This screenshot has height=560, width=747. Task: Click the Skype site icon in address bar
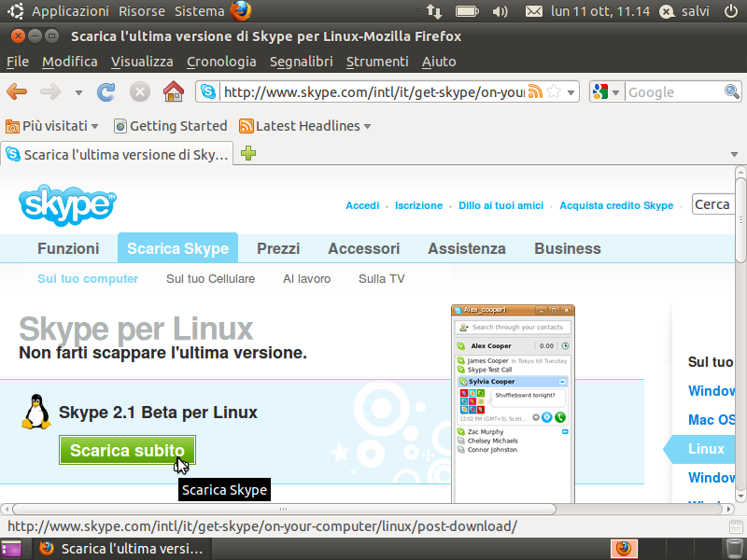tap(208, 91)
